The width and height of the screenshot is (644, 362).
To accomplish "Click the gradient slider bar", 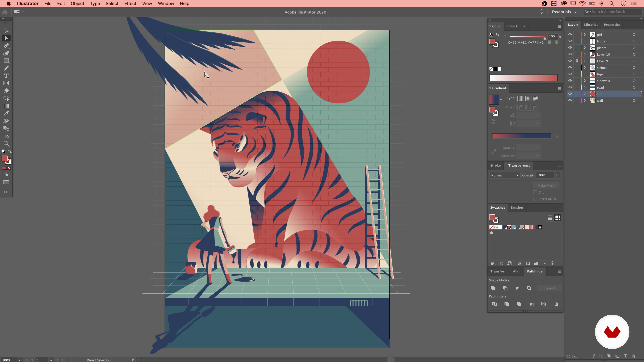I will [x=522, y=136].
